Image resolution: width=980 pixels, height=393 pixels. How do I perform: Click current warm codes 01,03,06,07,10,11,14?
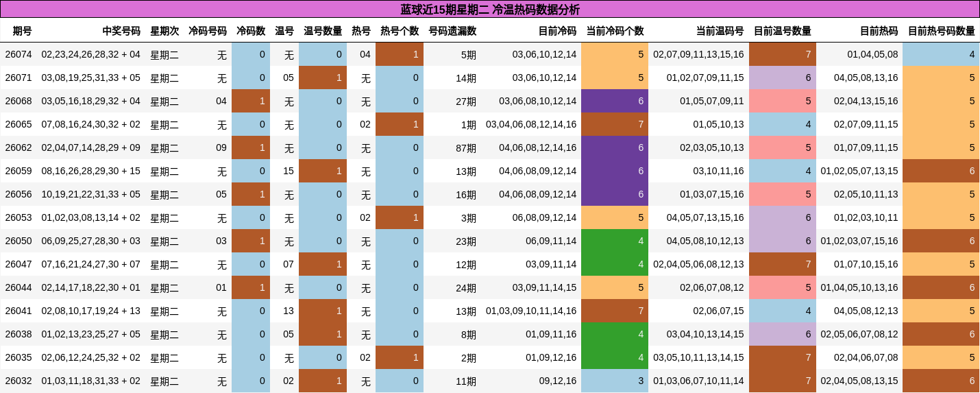coord(698,381)
